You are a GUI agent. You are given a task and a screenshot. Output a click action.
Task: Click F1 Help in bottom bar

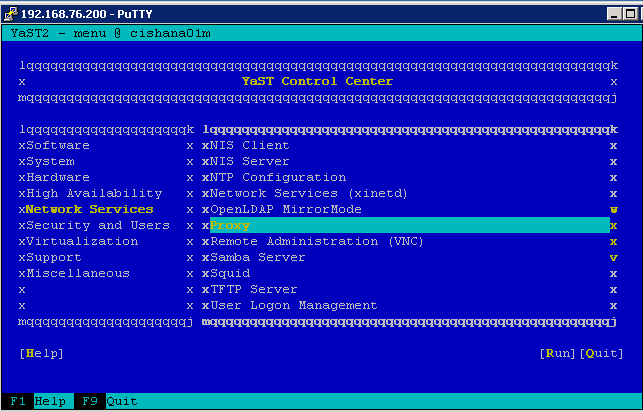(38, 401)
